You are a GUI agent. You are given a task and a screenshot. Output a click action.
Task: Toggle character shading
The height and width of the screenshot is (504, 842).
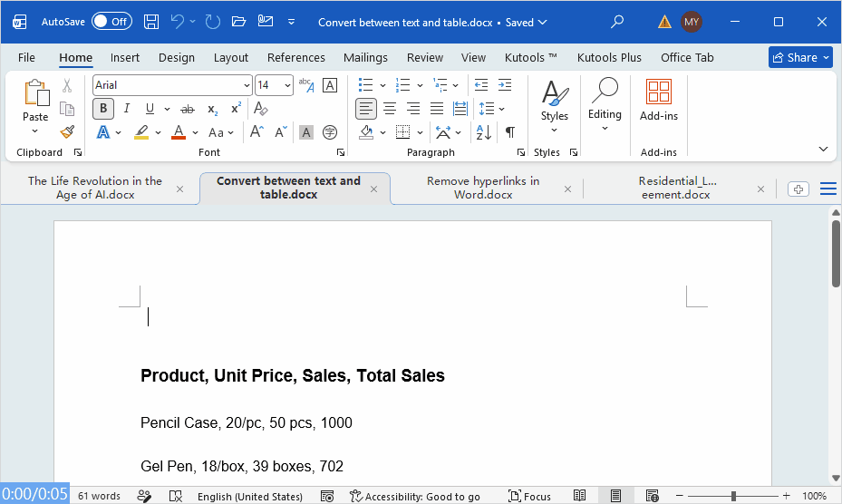(x=306, y=132)
